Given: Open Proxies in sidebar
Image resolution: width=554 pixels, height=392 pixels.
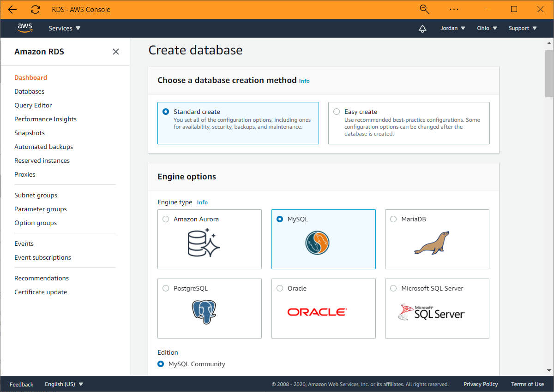Looking at the screenshot, I should click(x=25, y=174).
